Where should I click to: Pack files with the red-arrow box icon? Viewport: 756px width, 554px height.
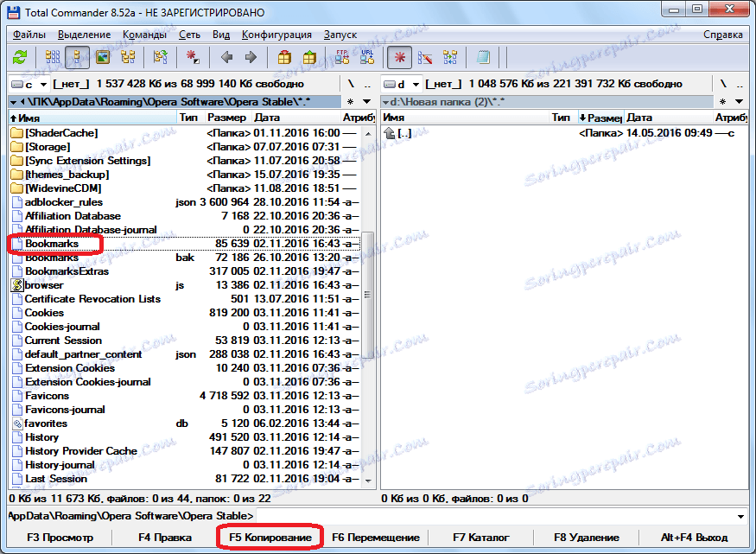(284, 58)
